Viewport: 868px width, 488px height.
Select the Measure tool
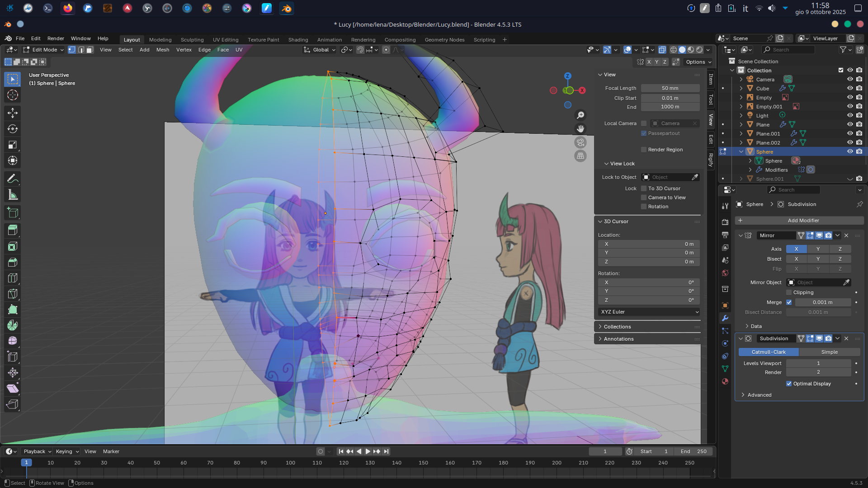coord(13,195)
